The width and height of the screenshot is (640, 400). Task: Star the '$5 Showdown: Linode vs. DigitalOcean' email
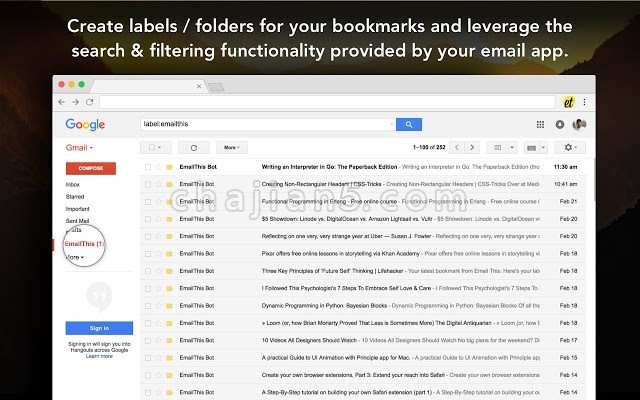coord(159,219)
